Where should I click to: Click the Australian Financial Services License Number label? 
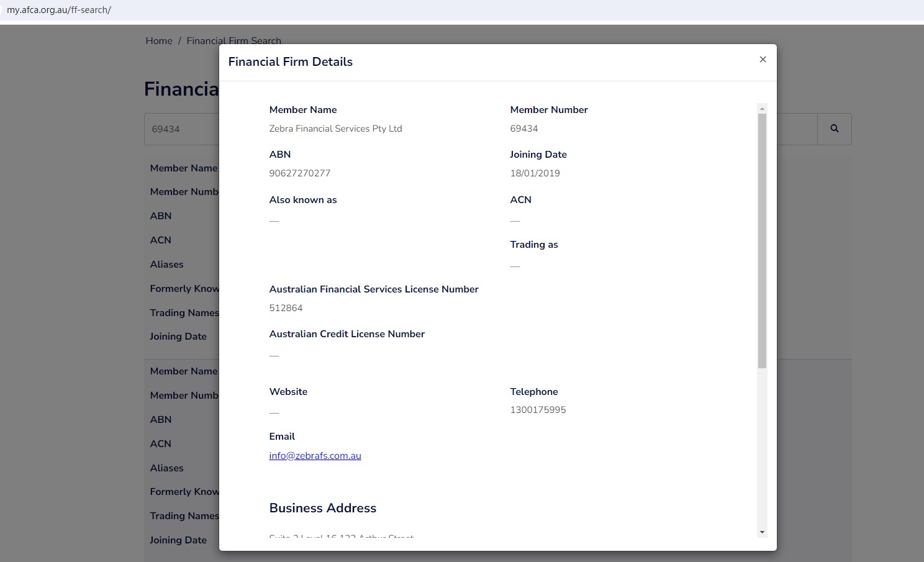[x=374, y=289]
